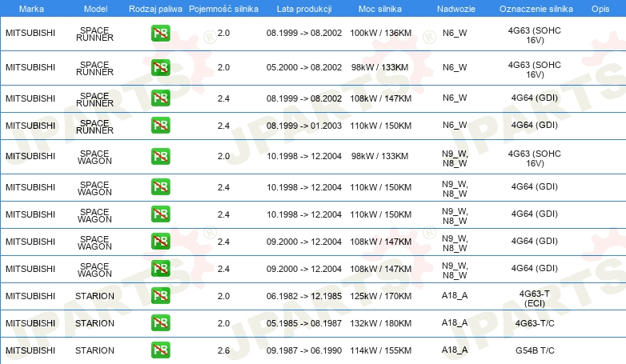The image size is (626, 364).
Task: Click '98kW / 133KM' in the Space Wagon row
Action: 379,156
